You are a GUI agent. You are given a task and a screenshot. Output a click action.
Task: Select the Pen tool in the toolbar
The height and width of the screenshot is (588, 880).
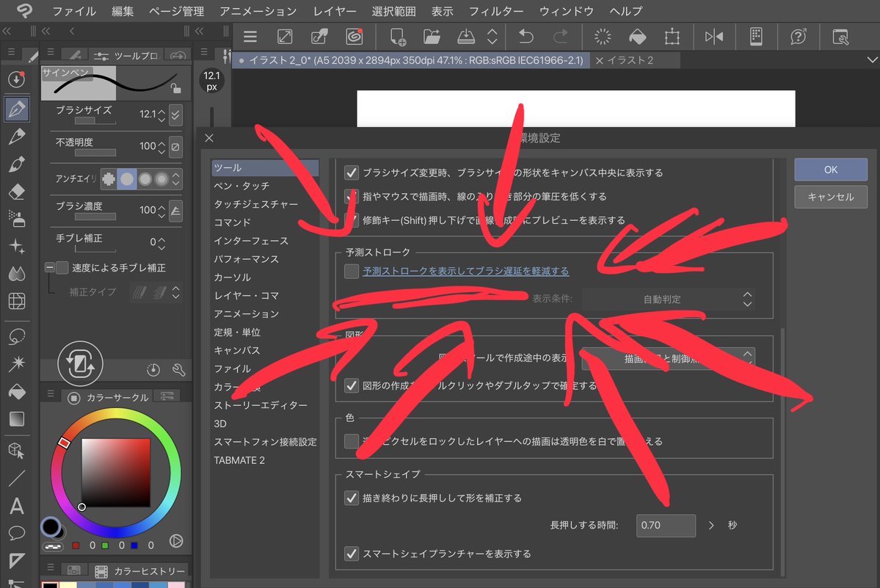point(17,109)
